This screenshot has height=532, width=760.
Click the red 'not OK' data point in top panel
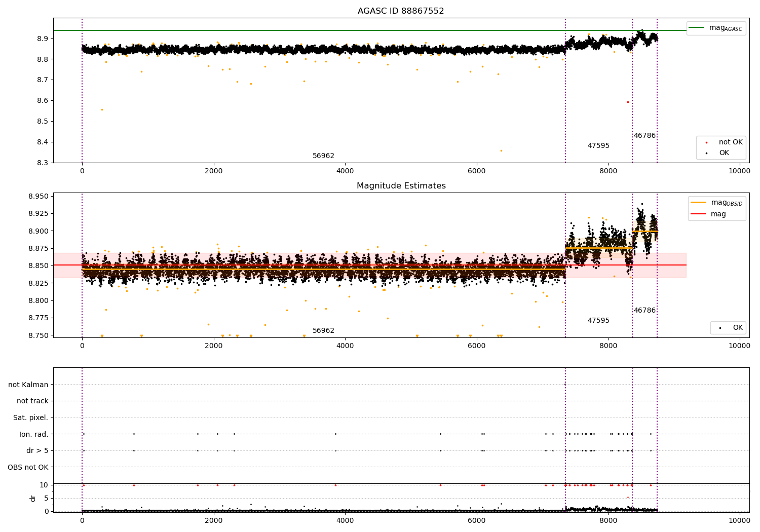(x=628, y=102)
